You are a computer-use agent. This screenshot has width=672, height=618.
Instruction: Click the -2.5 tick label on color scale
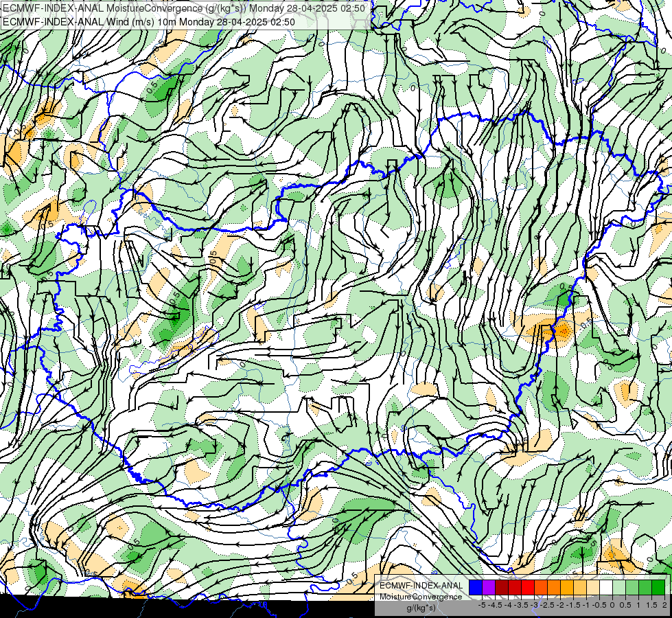coord(547,605)
